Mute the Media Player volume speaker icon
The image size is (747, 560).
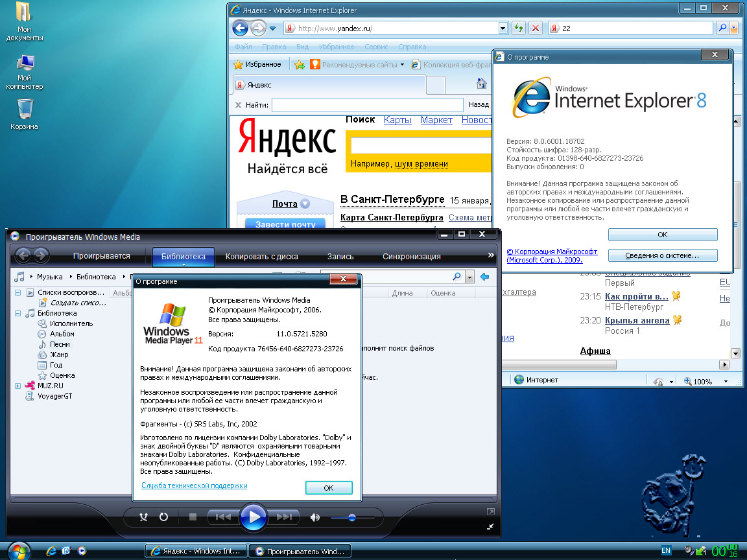pyautogui.click(x=315, y=517)
